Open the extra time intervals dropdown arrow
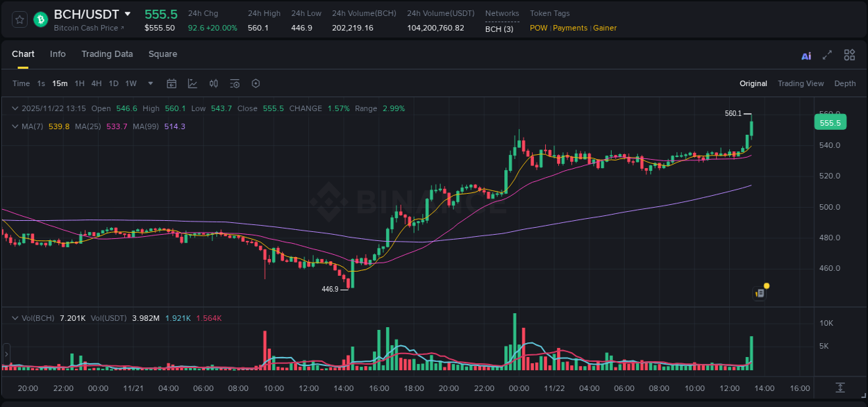 pos(149,83)
